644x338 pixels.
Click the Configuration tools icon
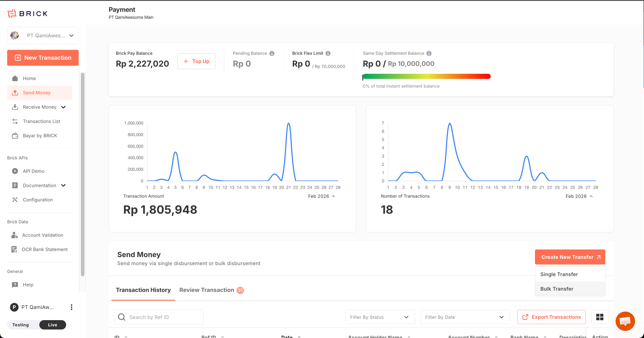click(x=15, y=200)
